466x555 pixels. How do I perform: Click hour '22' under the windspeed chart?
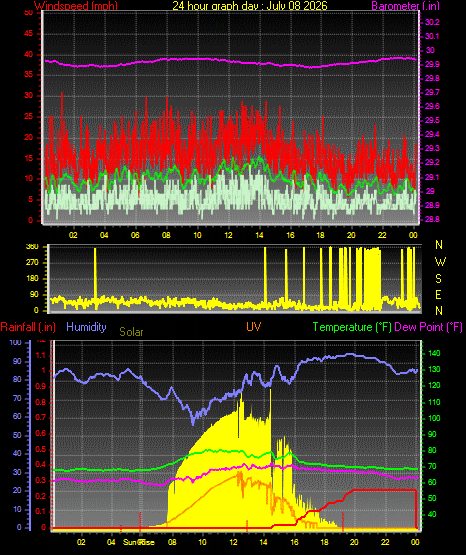click(x=382, y=235)
